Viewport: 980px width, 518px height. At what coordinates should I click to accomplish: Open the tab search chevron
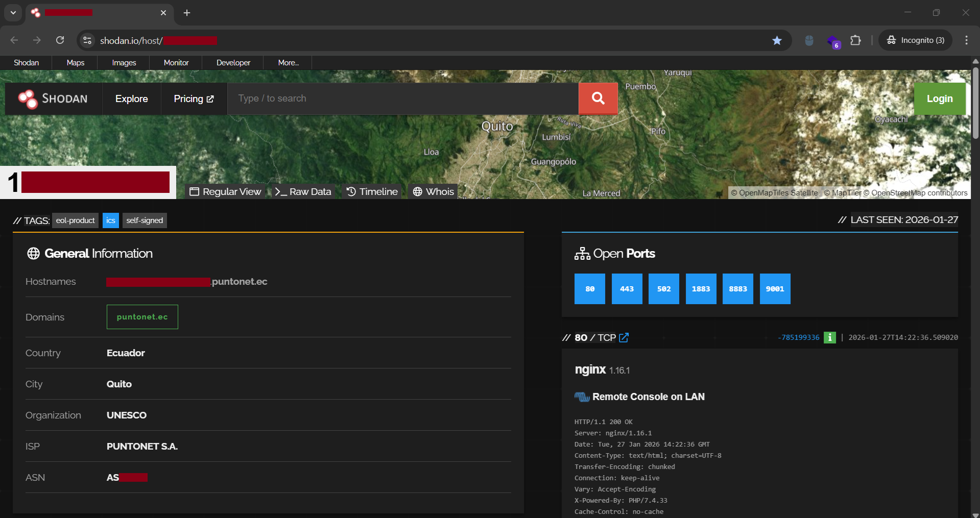[13, 13]
